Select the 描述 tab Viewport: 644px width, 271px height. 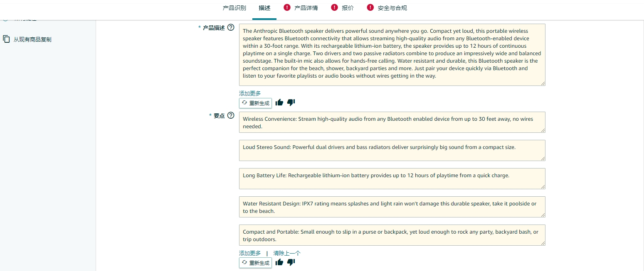(x=264, y=8)
